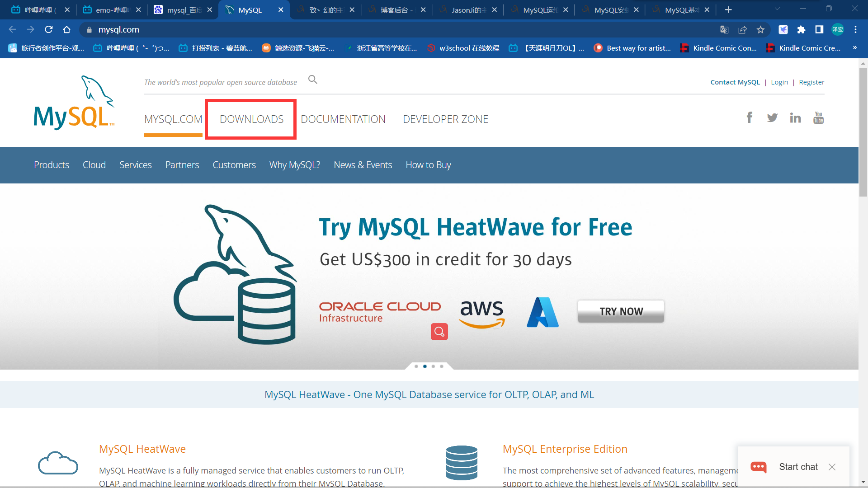The height and width of the screenshot is (488, 868).
Task: Open the Cloud menu
Action: tap(94, 165)
